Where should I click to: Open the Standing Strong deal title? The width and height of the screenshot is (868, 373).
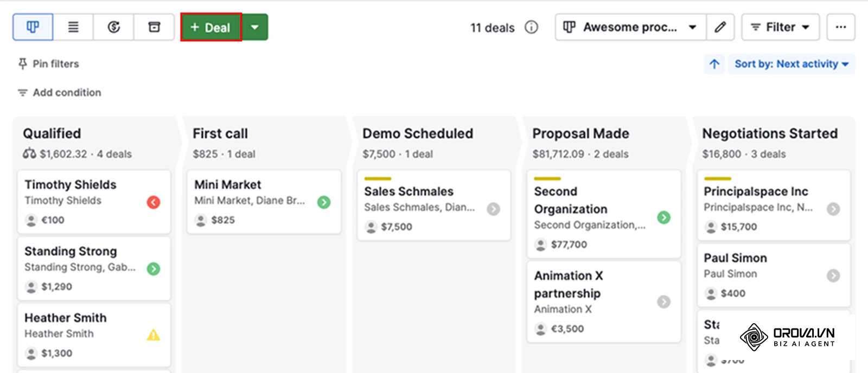point(71,252)
